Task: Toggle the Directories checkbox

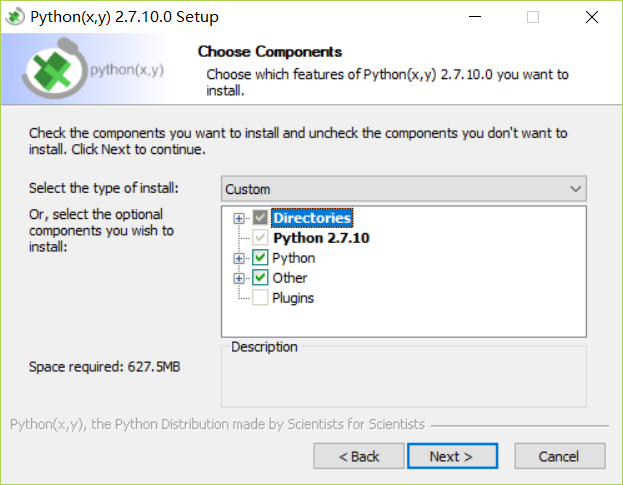Action: pos(260,218)
